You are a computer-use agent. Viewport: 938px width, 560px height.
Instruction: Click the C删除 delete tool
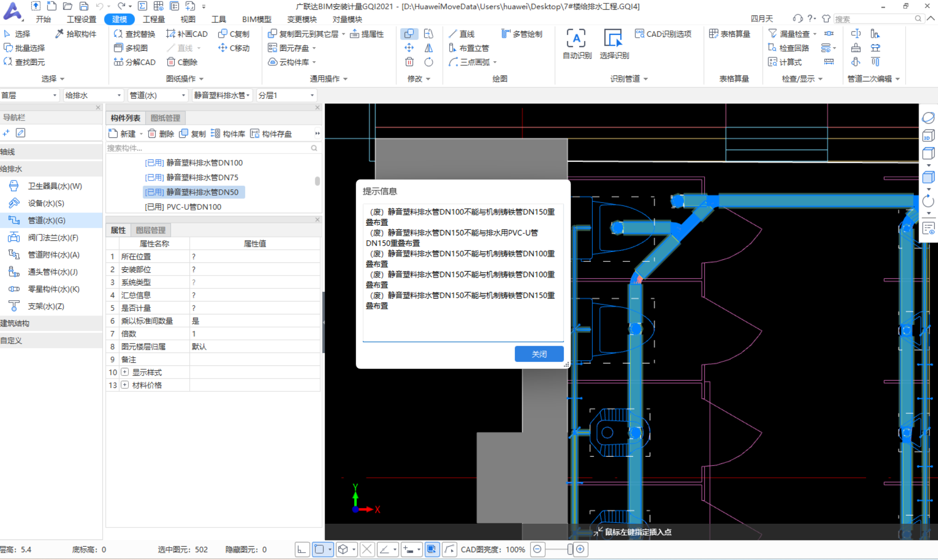[x=182, y=62]
